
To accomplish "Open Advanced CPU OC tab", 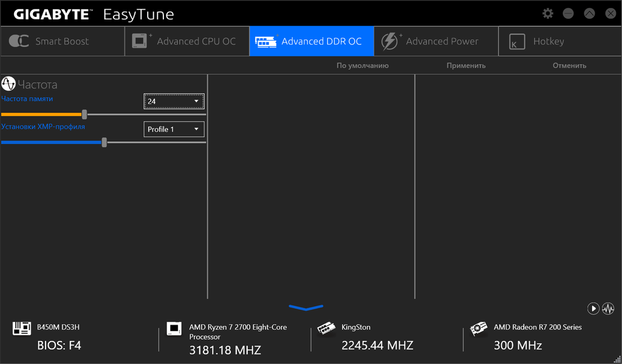I will [187, 41].
